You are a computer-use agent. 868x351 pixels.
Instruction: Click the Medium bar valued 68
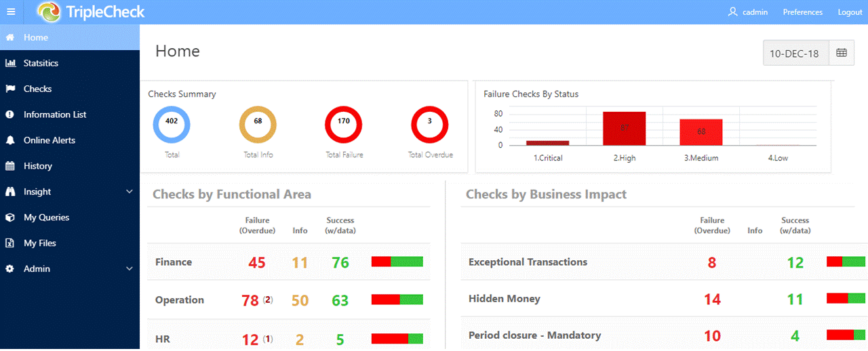tap(701, 132)
